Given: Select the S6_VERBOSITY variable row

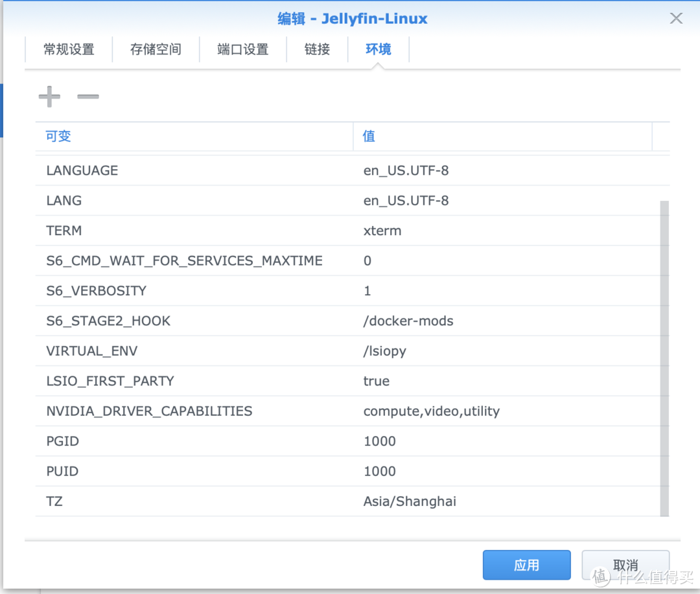Looking at the screenshot, I should 194,290.
